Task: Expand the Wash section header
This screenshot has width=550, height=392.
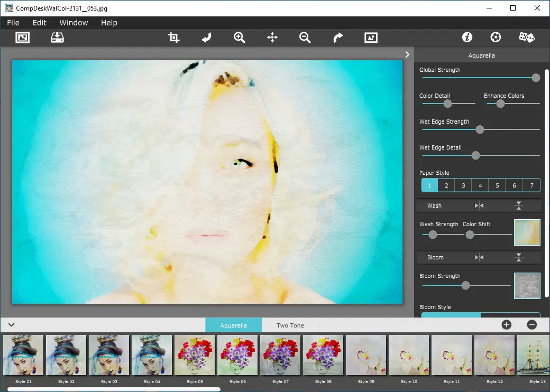Action: click(x=434, y=206)
